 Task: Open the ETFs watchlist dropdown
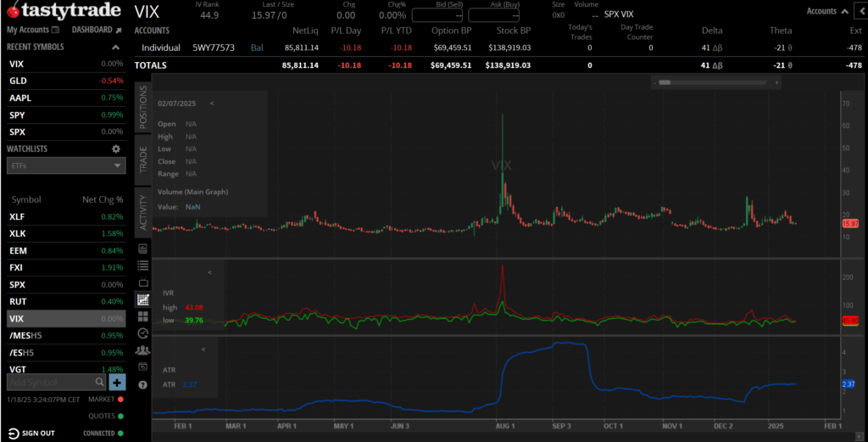pos(66,166)
